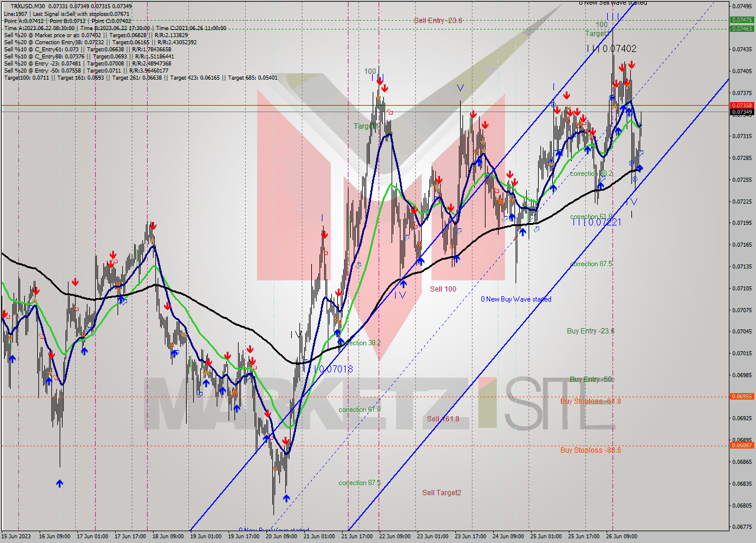Click the 0.06805 price axis label
This screenshot has width=756, height=543.
[x=742, y=505]
